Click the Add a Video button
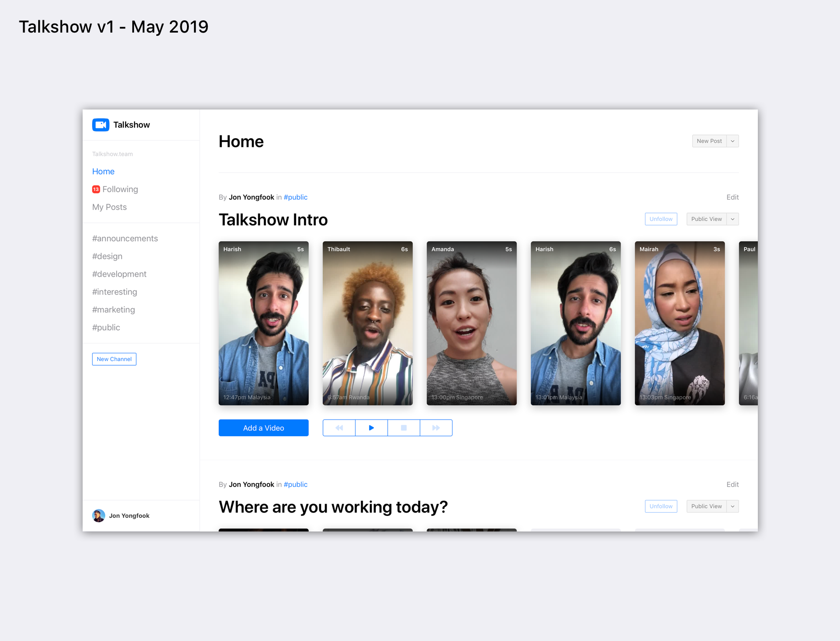Screen dimensions: 840x641 click(x=263, y=428)
